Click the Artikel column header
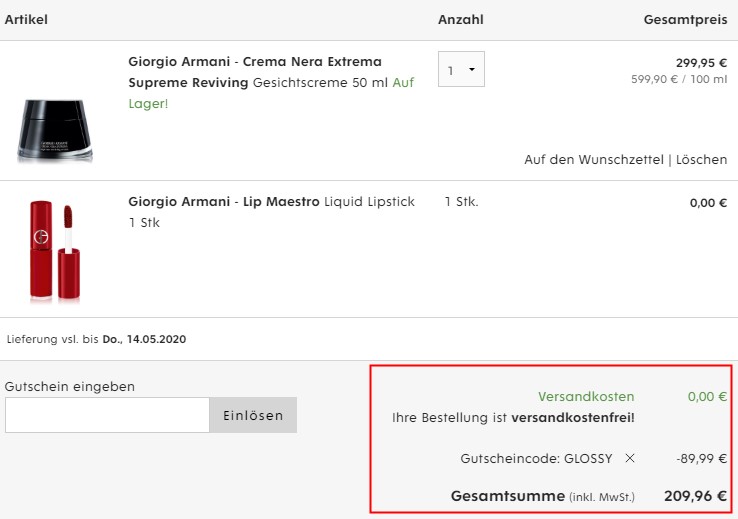This screenshot has width=738, height=519. coord(26,19)
